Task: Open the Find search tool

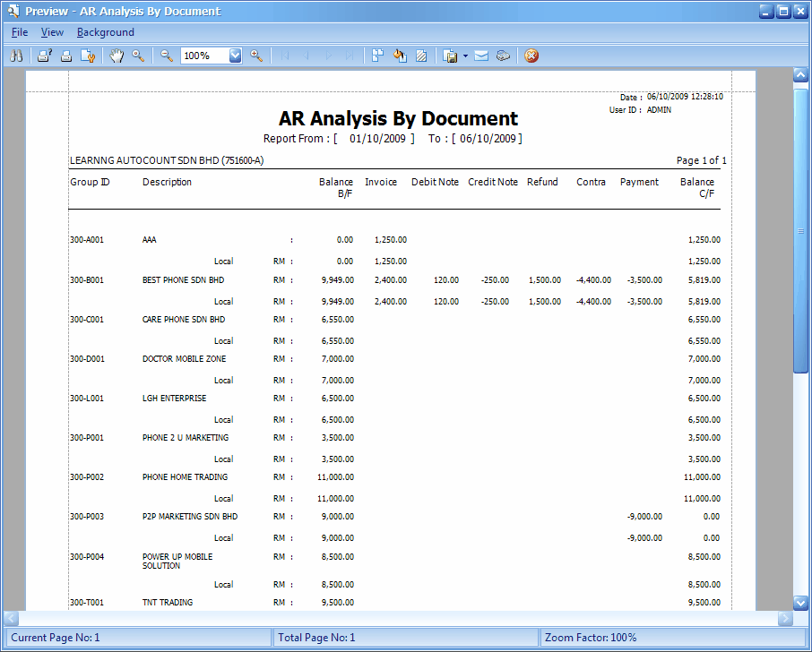Action: (x=16, y=56)
